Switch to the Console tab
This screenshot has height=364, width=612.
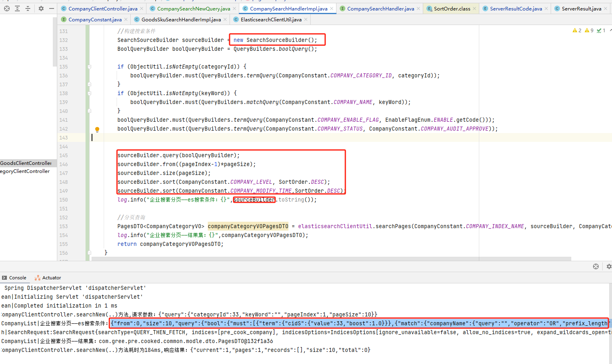(14, 278)
